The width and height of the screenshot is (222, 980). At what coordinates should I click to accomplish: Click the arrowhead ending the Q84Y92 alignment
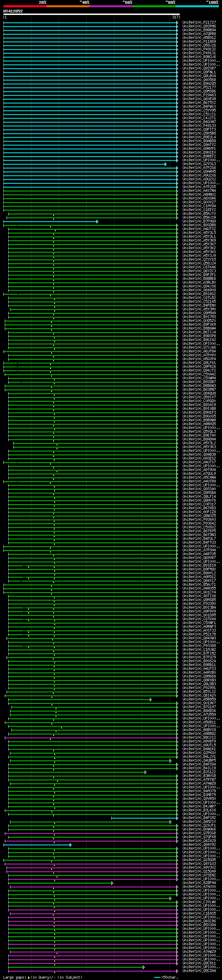(70, 844)
